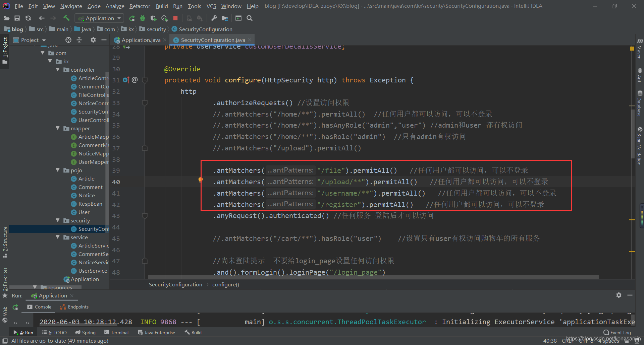Hide the Run tool window
The height and width of the screenshot is (345, 644).
[630, 295]
